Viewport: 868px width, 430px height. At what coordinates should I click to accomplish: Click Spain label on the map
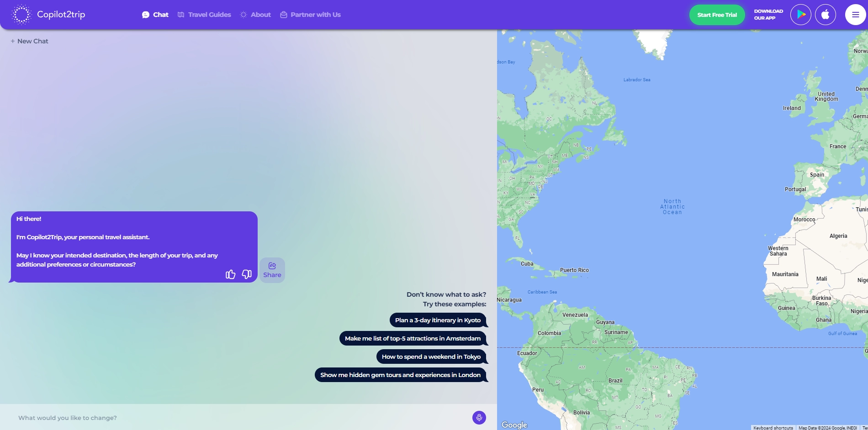pos(817,175)
